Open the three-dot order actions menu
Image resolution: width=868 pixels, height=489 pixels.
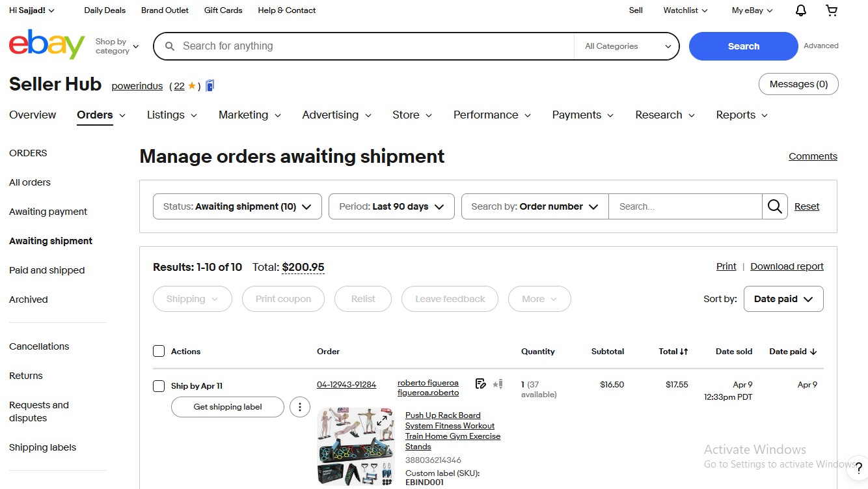point(299,407)
